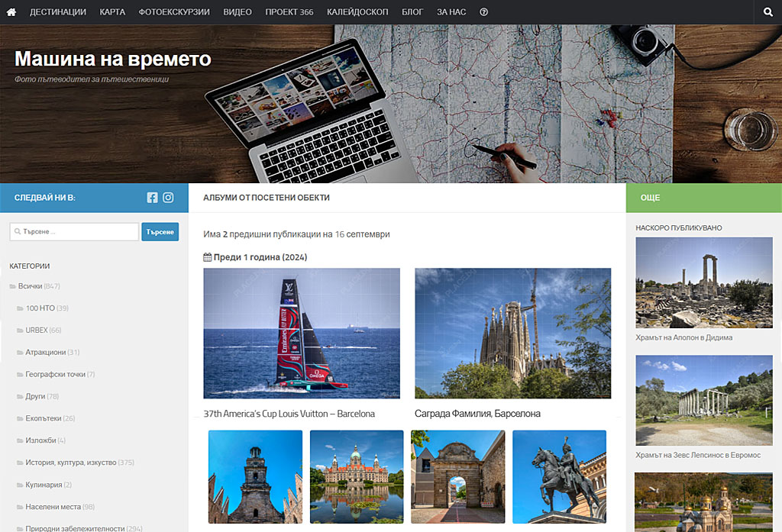The height and width of the screenshot is (532, 782).
Task: Click folder icon beside URBEX category
Action: [20, 330]
